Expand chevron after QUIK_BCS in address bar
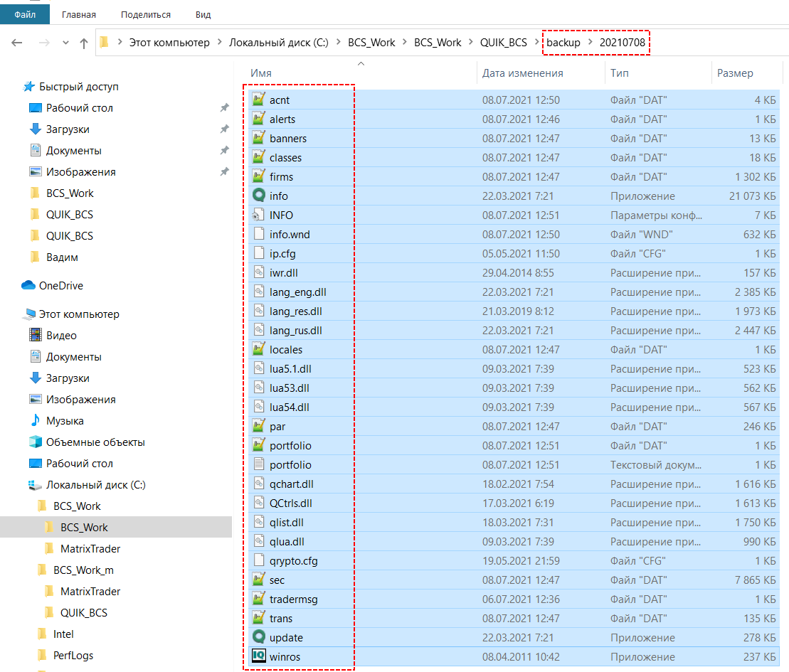Viewport: 789px width, 672px height. pos(537,42)
